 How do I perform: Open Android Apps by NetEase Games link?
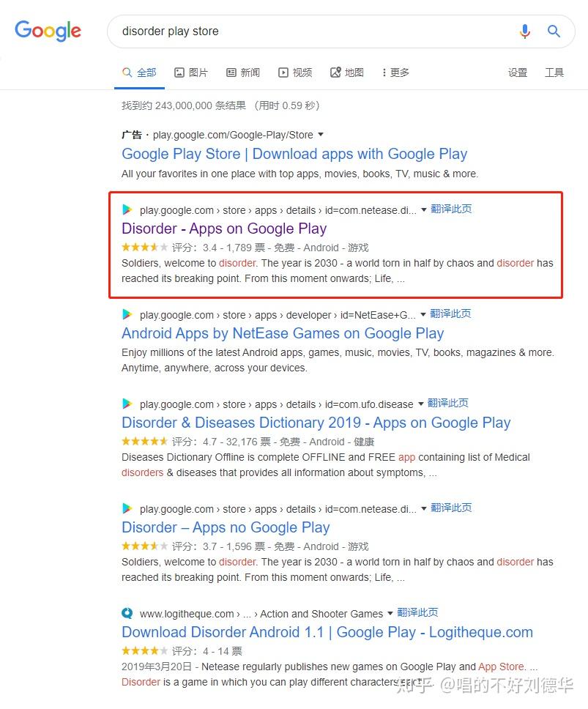pyautogui.click(x=283, y=333)
